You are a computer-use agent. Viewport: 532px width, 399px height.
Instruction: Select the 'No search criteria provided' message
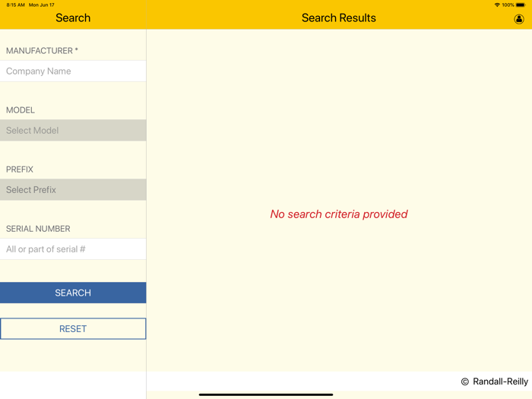[339, 214]
